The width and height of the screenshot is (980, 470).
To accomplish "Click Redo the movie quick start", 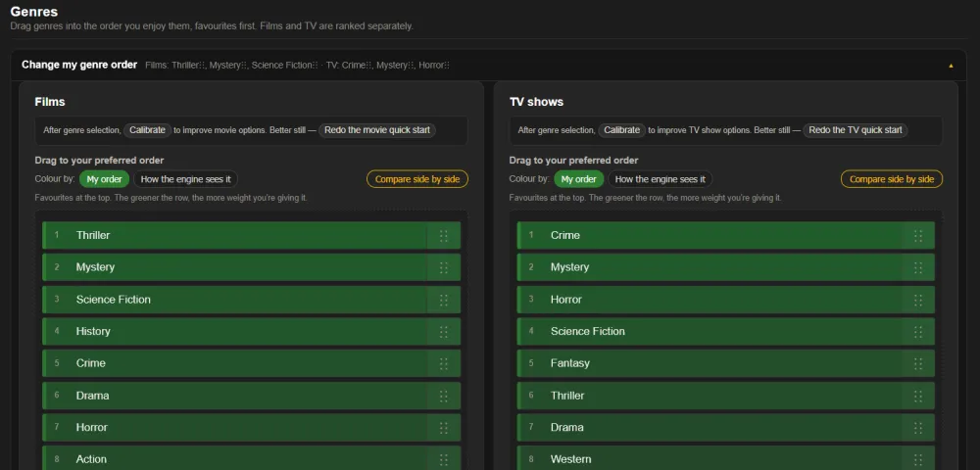I will pos(377,130).
